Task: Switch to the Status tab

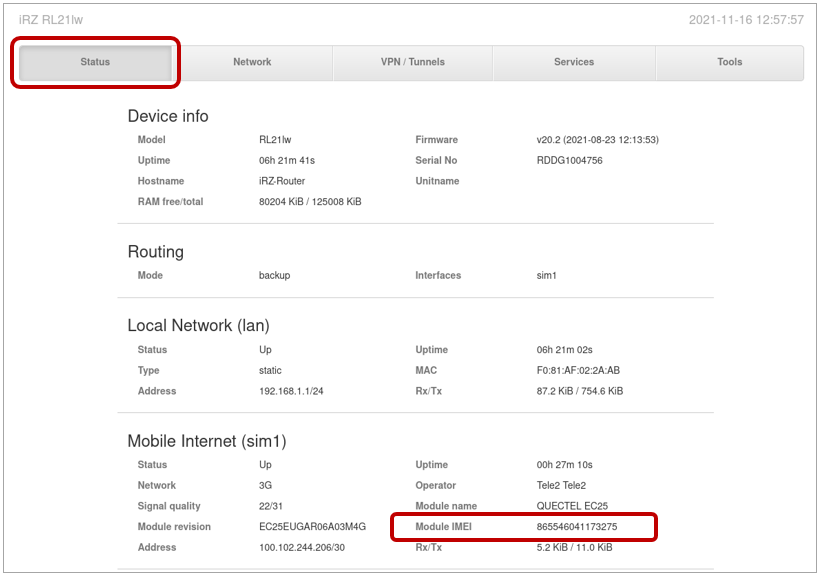Action: tap(93, 62)
